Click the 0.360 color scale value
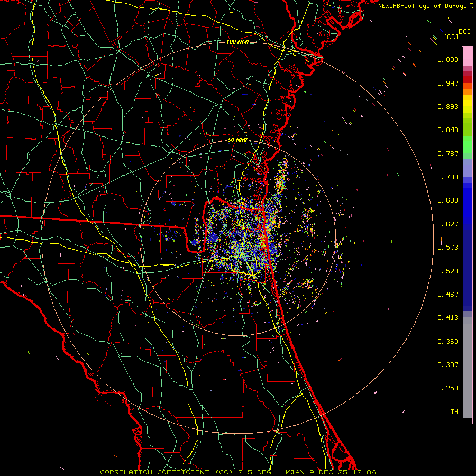The width and height of the screenshot is (476, 476). click(448, 342)
